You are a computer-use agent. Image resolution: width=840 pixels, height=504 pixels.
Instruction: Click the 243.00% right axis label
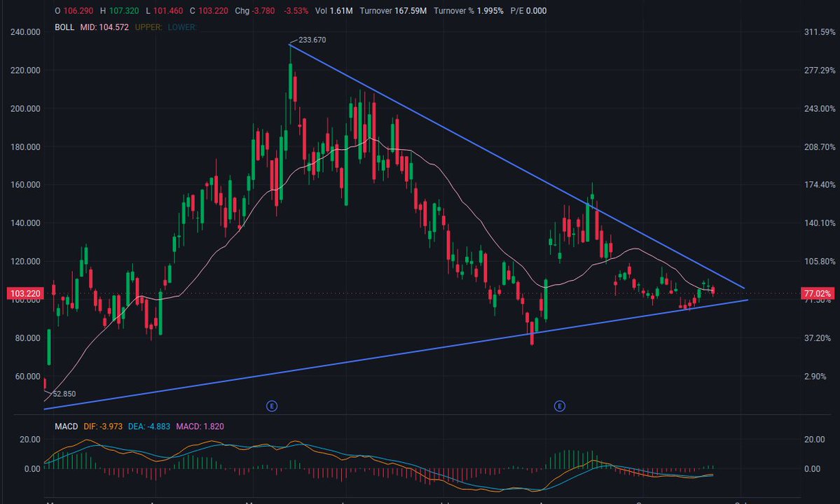(820, 108)
